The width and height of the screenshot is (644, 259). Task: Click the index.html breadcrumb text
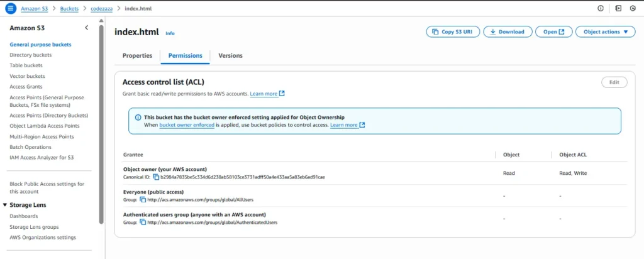click(x=138, y=8)
